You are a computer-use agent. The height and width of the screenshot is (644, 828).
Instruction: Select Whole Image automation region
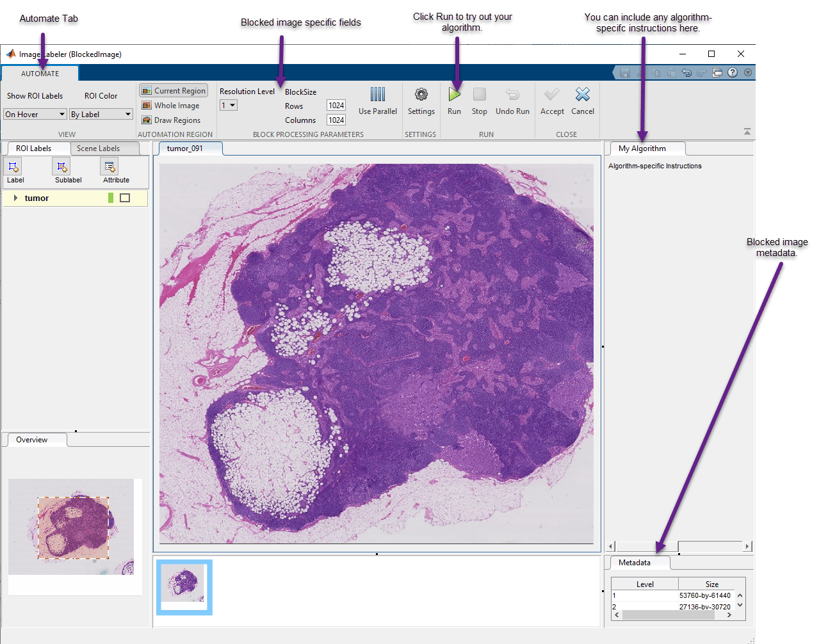(x=170, y=106)
